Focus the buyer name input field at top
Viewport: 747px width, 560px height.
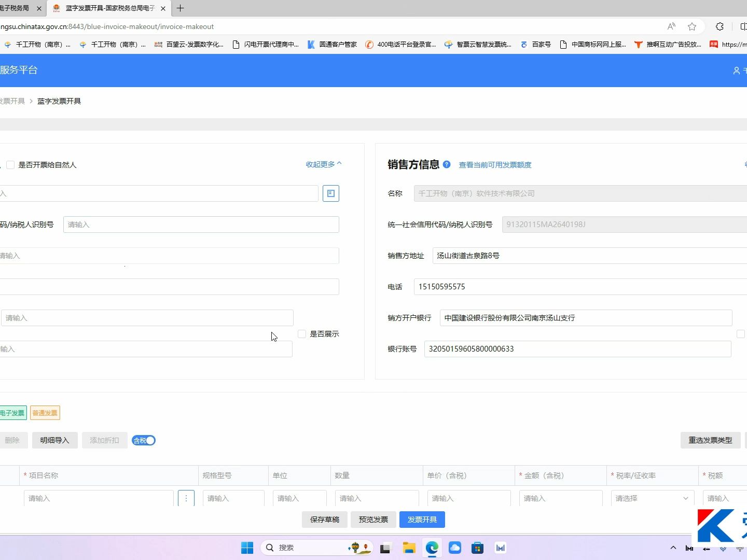click(159, 193)
